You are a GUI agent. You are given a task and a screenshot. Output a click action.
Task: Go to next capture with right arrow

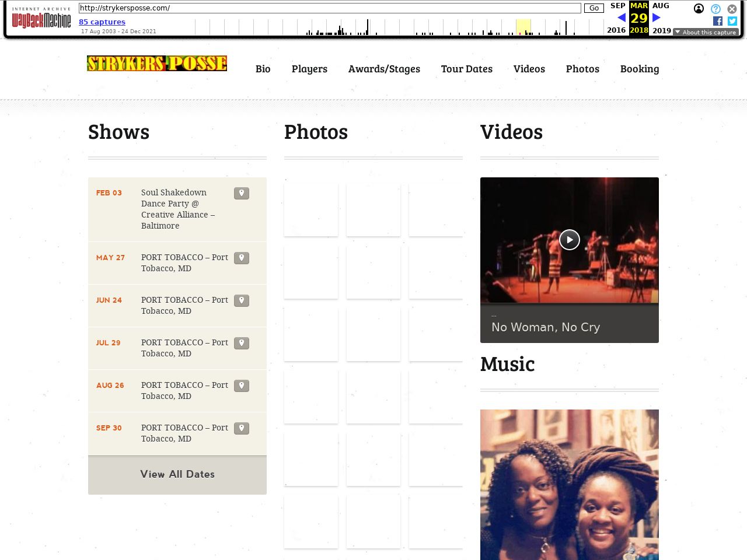657,17
